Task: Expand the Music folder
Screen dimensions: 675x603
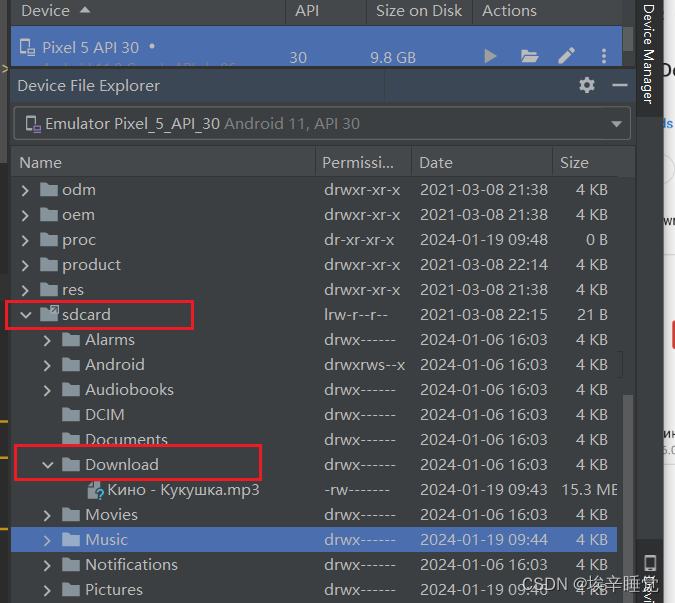Action: click(47, 540)
